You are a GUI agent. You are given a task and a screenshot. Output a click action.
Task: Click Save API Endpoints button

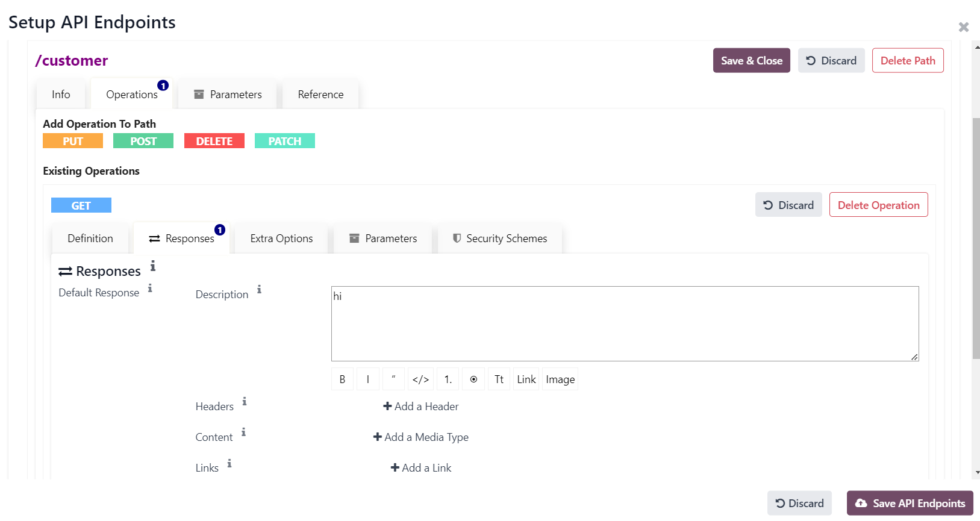pyautogui.click(x=910, y=504)
